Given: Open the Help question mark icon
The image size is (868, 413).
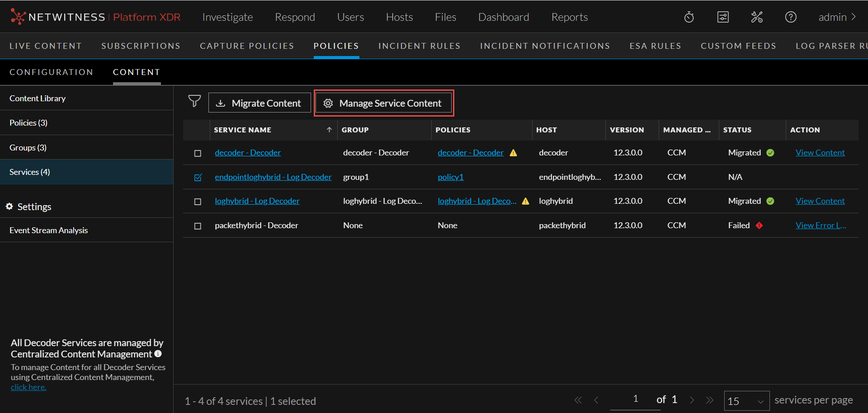Looking at the screenshot, I should click(x=791, y=17).
